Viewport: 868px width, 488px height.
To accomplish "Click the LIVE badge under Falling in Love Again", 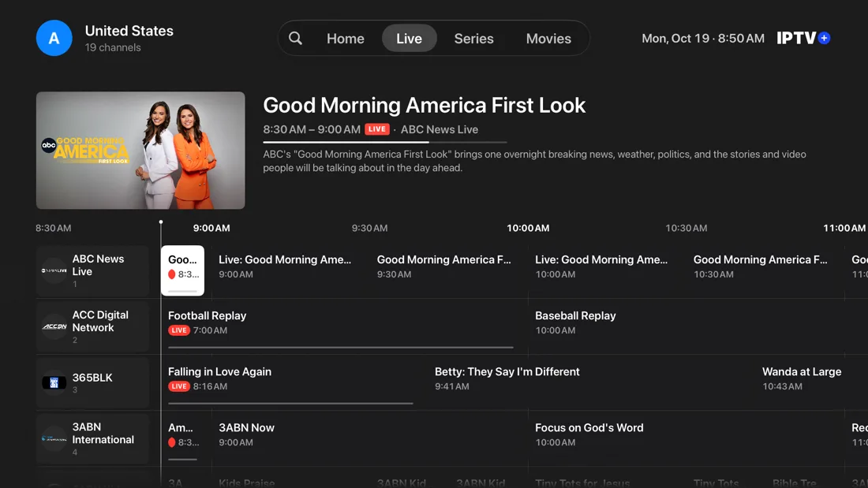I will [179, 386].
